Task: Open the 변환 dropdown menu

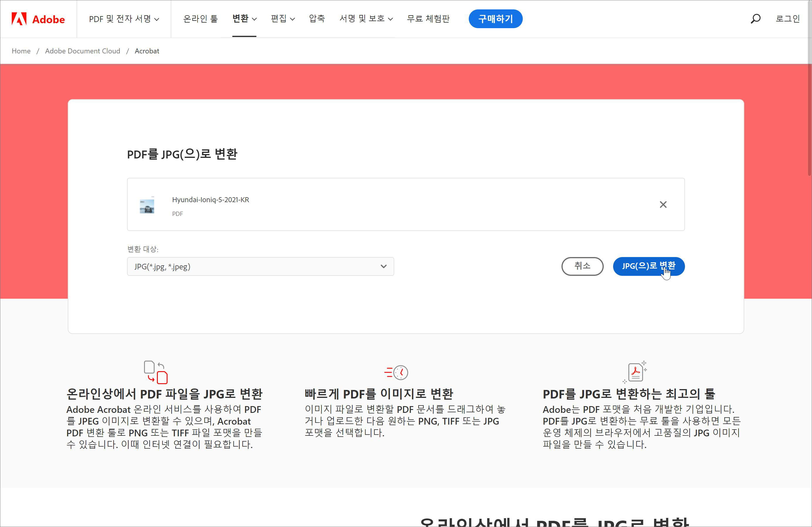Action: click(x=244, y=19)
